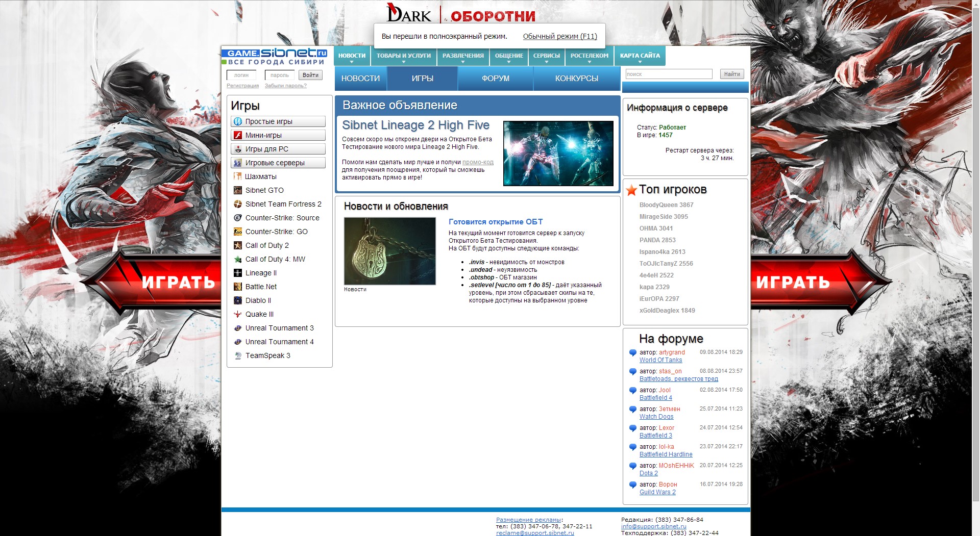Click the Sibnet Lineage 2 High Five heading
Viewport: 980px width, 536px height.
coord(415,125)
